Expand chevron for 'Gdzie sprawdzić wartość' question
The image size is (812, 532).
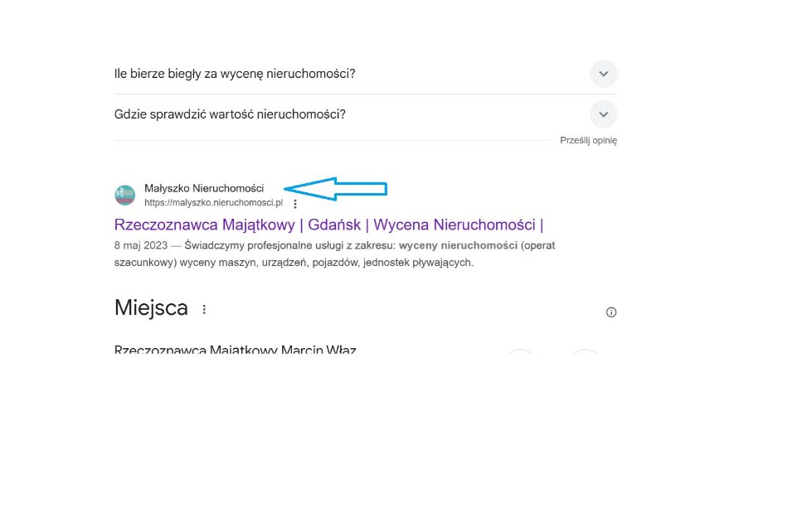pos(603,114)
